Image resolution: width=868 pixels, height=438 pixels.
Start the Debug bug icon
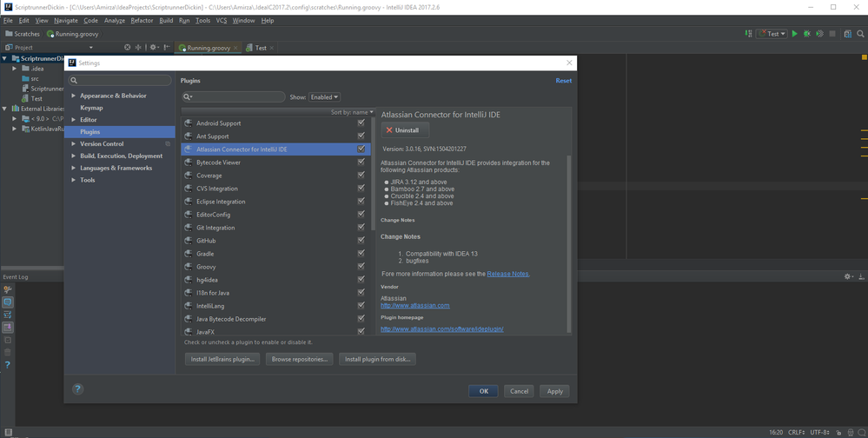(x=807, y=34)
